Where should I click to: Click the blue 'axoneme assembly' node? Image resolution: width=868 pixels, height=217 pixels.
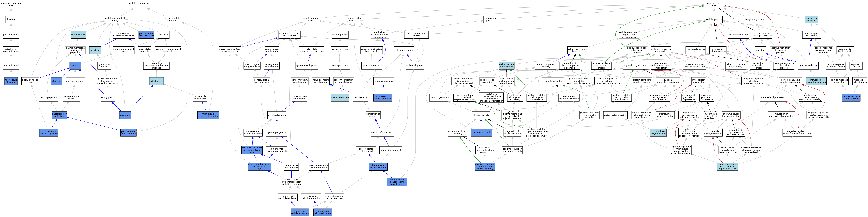(x=481, y=133)
